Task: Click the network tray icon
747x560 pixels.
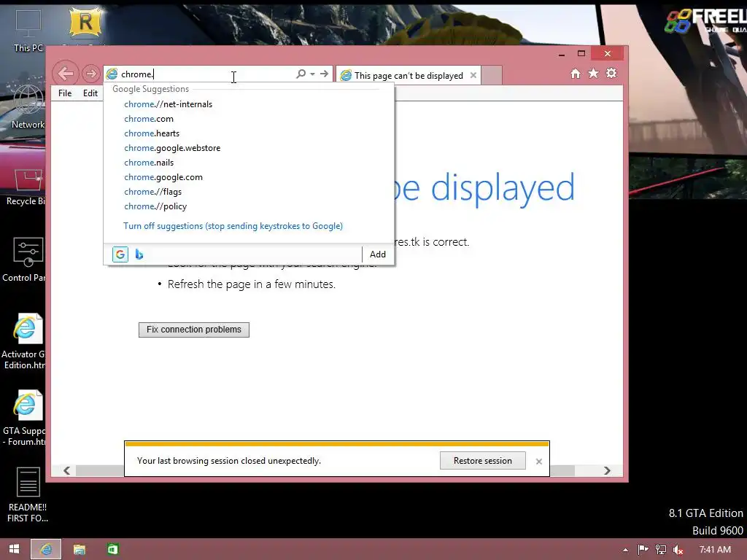Action: coord(661,550)
